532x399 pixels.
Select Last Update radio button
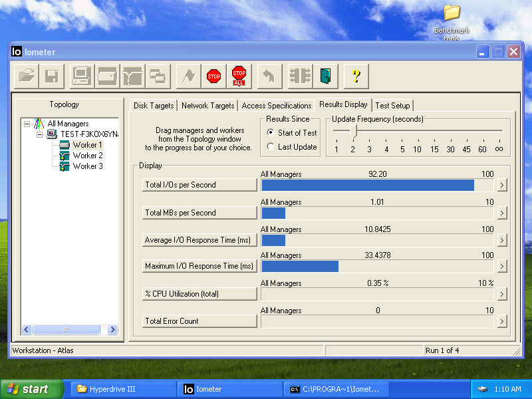(271, 146)
